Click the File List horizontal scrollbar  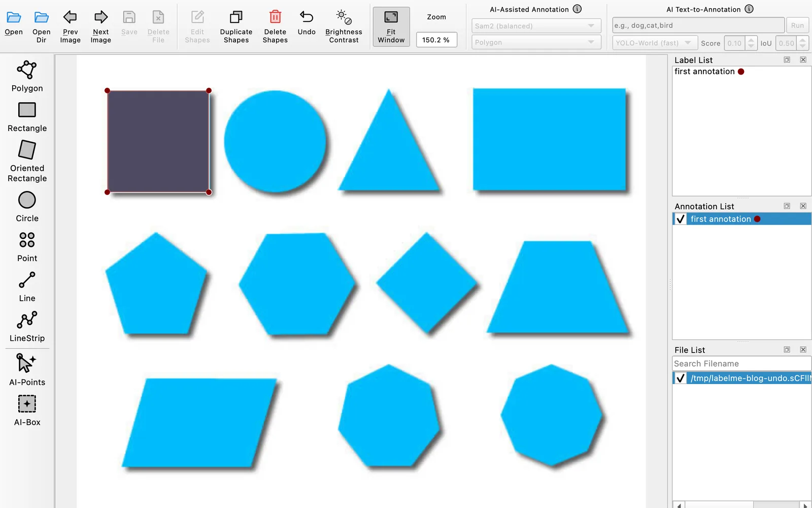tap(741, 505)
